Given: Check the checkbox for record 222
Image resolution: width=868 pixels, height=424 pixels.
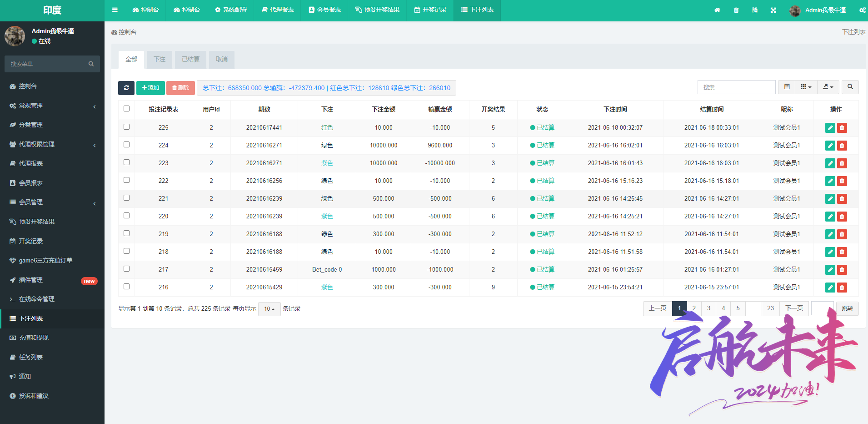Looking at the screenshot, I should tap(126, 180).
